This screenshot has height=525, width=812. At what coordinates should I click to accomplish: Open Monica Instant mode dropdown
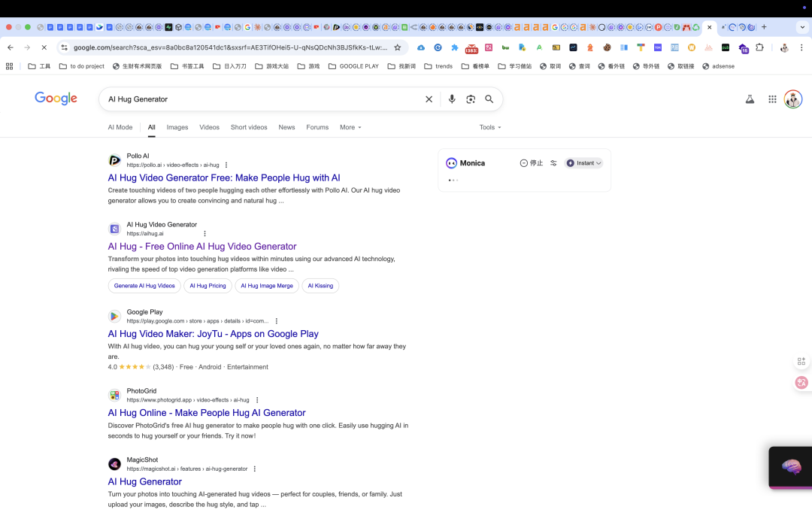click(583, 162)
